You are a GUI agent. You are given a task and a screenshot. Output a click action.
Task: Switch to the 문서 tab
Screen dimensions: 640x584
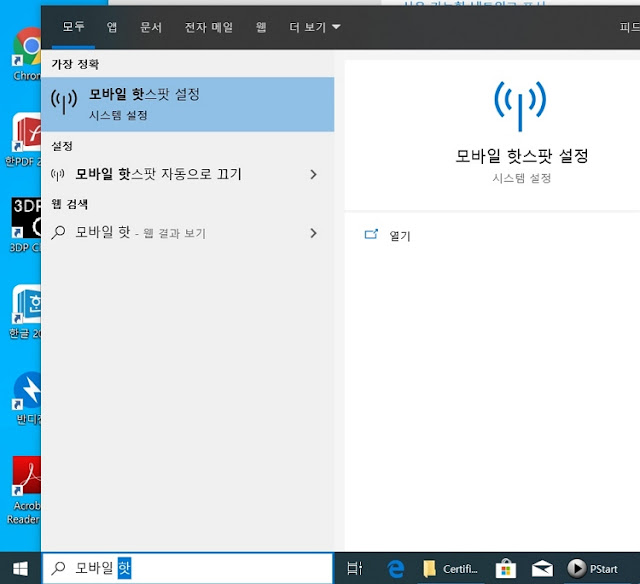tap(151, 27)
